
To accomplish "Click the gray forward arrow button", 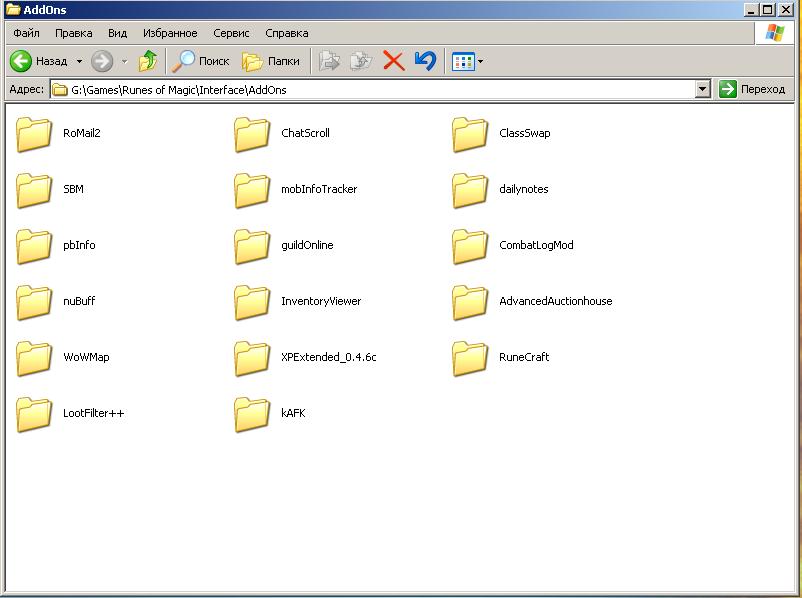I will pos(102,61).
